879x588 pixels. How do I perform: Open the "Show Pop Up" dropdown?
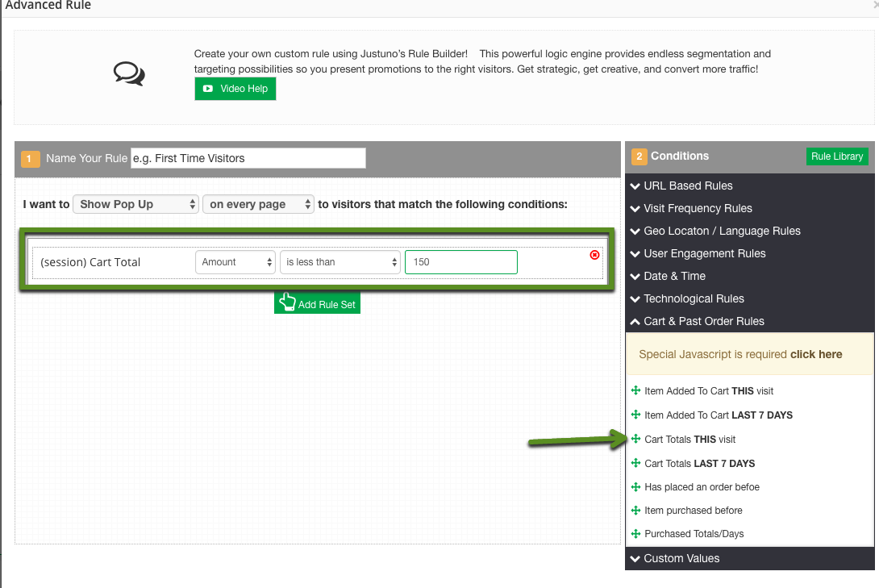coord(135,204)
